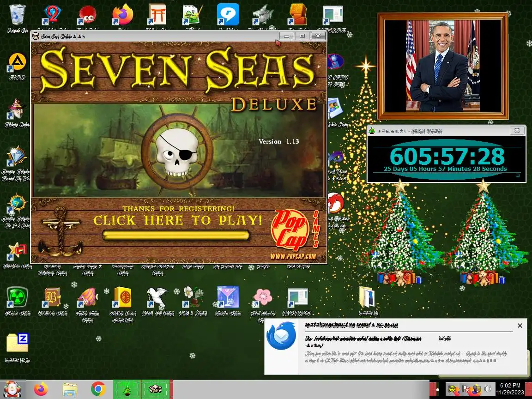Click the Santa Start button
532x399 pixels.
pos(12,389)
